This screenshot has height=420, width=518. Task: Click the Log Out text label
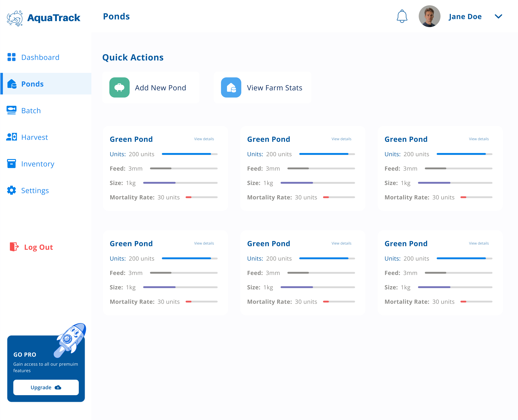click(x=38, y=247)
